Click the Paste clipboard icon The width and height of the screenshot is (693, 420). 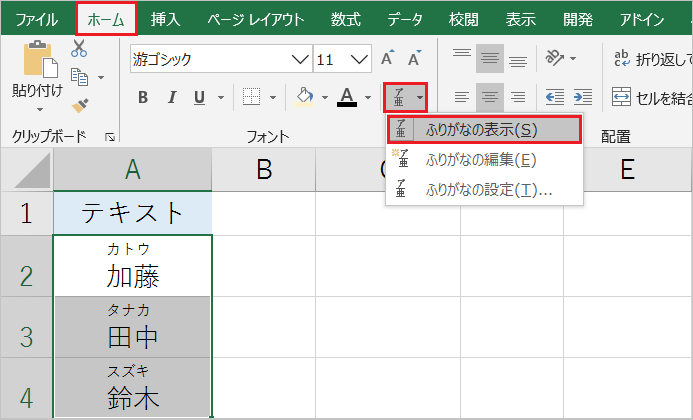point(41,59)
